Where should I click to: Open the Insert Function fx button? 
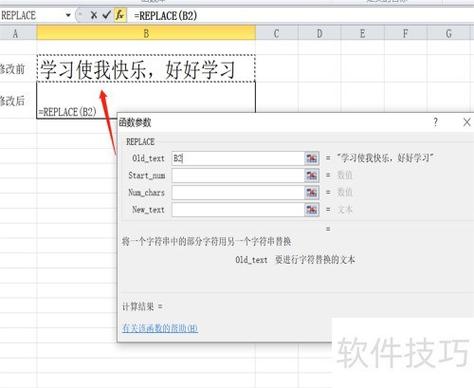[x=120, y=15]
